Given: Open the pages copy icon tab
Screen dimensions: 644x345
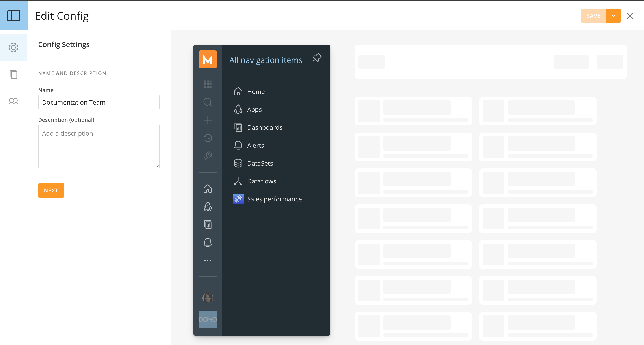Looking at the screenshot, I should 13,74.
